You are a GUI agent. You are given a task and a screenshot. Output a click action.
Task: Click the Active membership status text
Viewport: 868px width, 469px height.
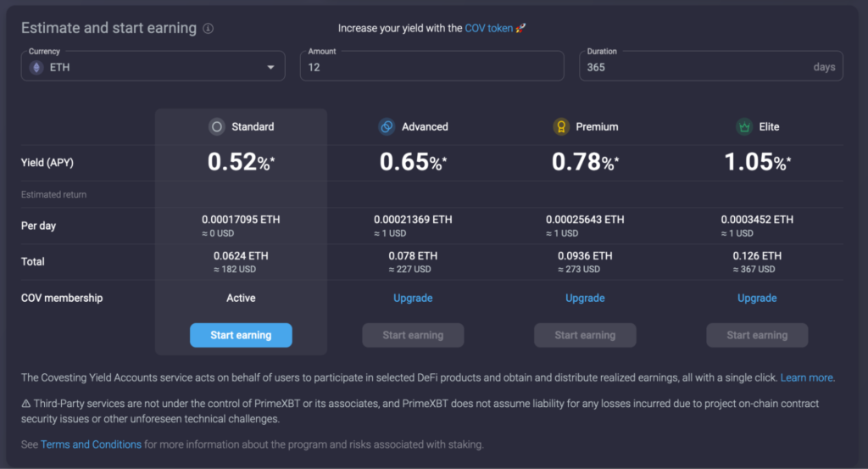(x=241, y=298)
